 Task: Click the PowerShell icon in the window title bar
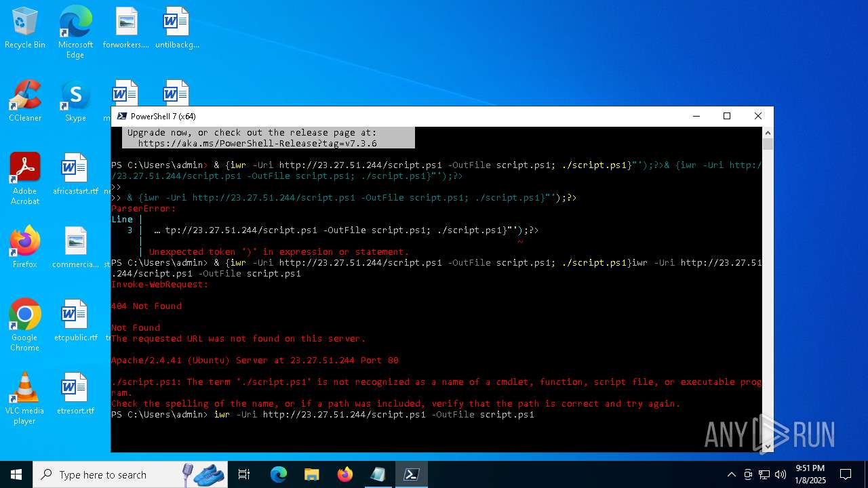[121, 116]
